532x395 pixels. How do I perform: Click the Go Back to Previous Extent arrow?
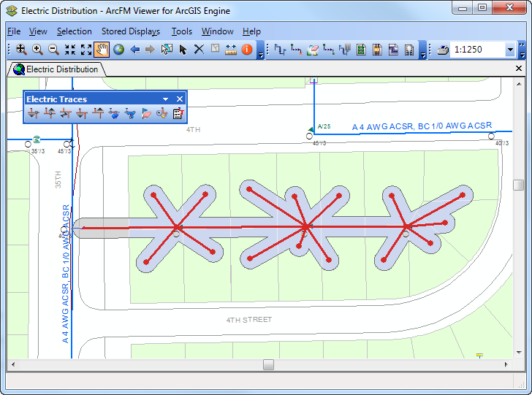134,50
